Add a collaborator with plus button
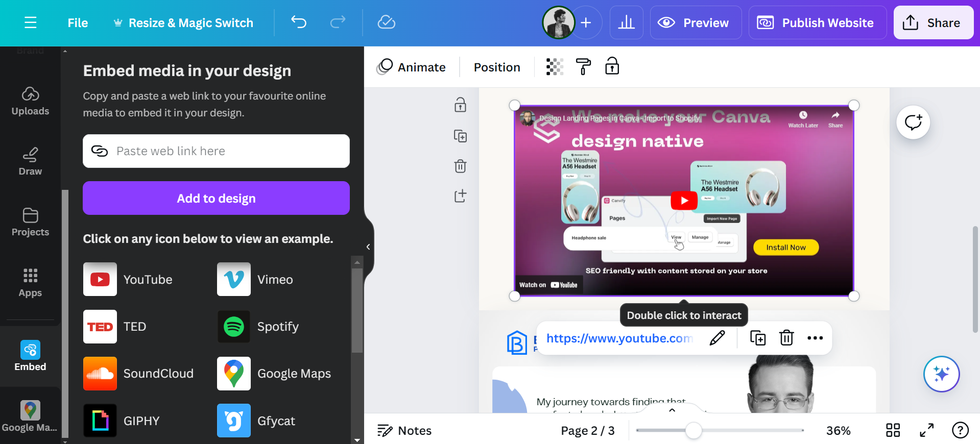The width and height of the screenshot is (980, 444). (586, 22)
